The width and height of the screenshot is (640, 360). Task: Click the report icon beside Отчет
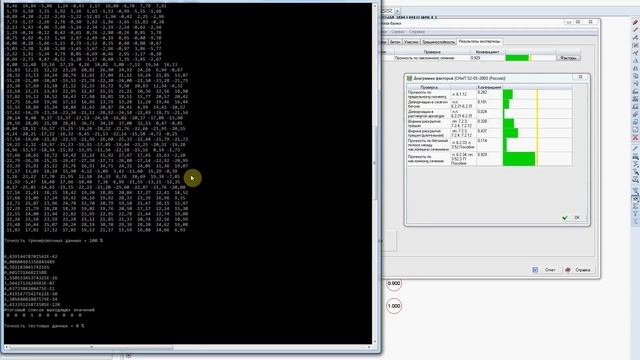point(535,270)
